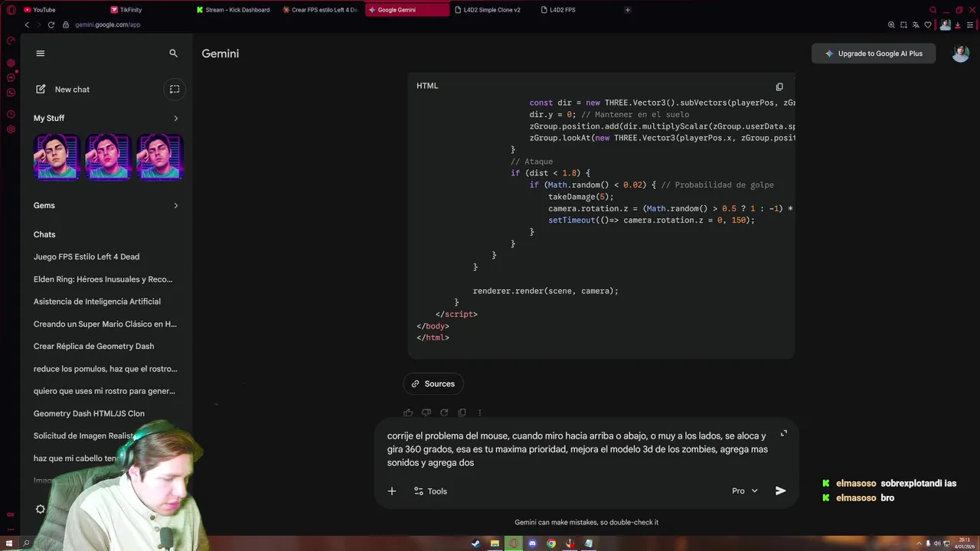
Task: Open the first My Stuff image thumbnail
Action: pyautogui.click(x=57, y=157)
